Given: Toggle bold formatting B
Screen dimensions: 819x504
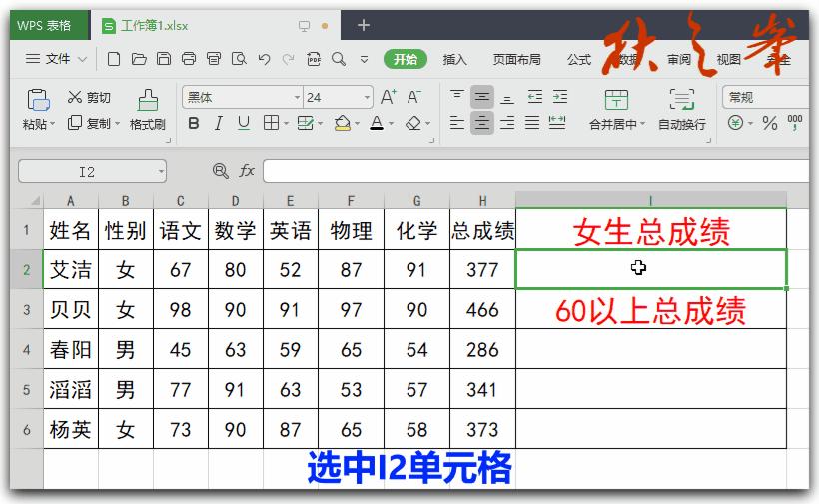Looking at the screenshot, I should tap(193, 123).
